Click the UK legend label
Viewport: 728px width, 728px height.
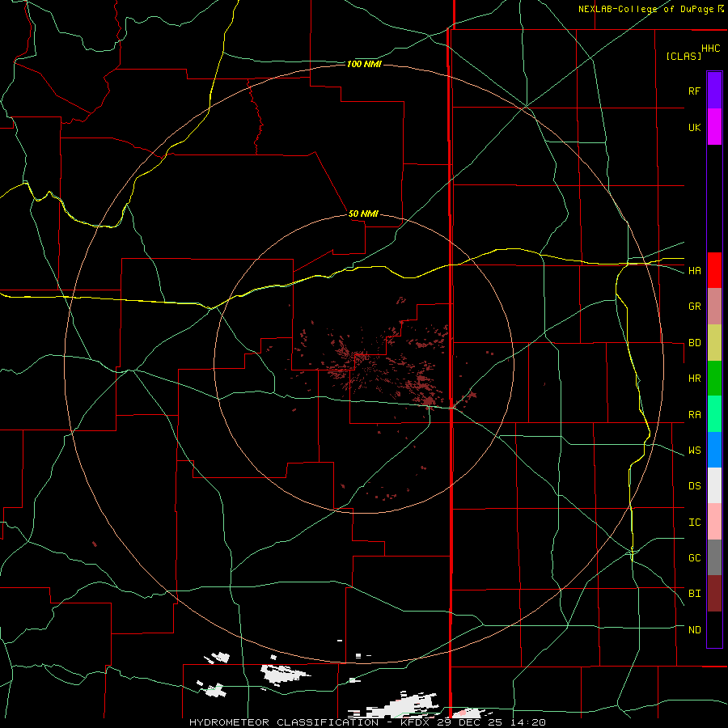694,127
